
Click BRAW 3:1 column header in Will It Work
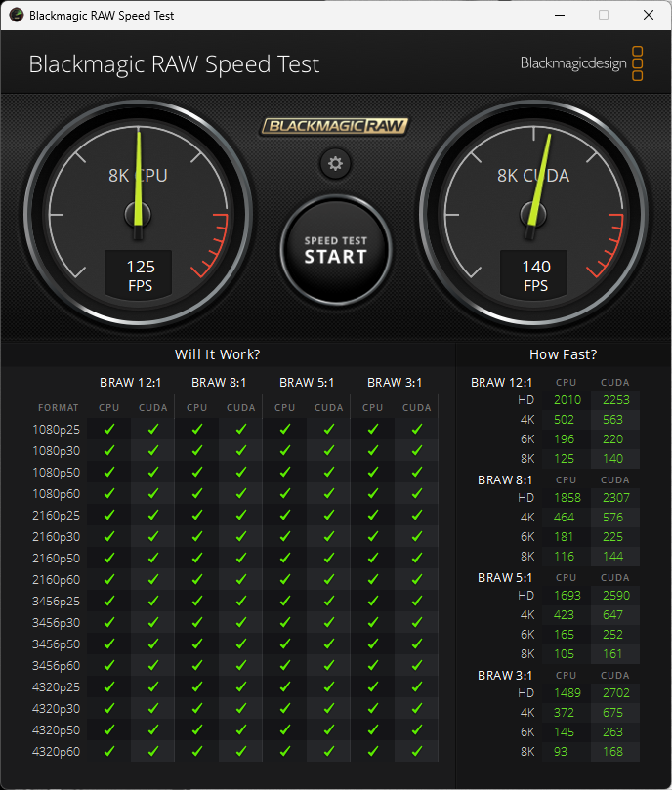(395, 383)
